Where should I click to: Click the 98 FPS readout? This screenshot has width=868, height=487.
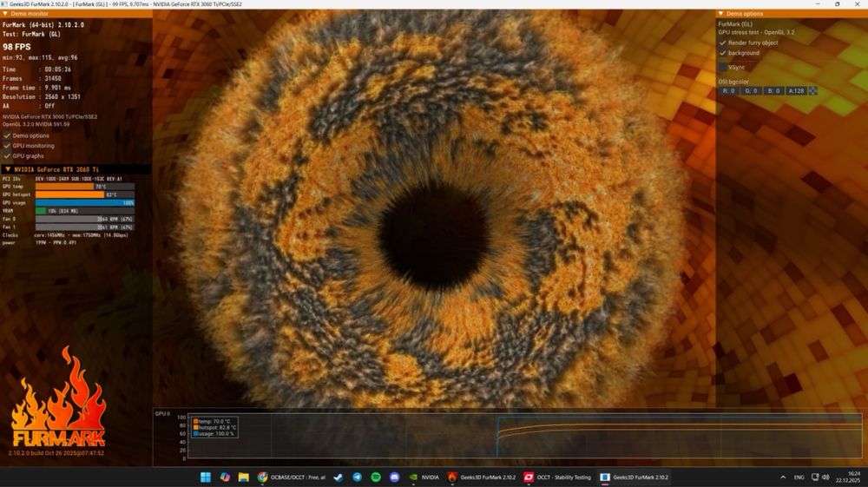pyautogui.click(x=16, y=47)
